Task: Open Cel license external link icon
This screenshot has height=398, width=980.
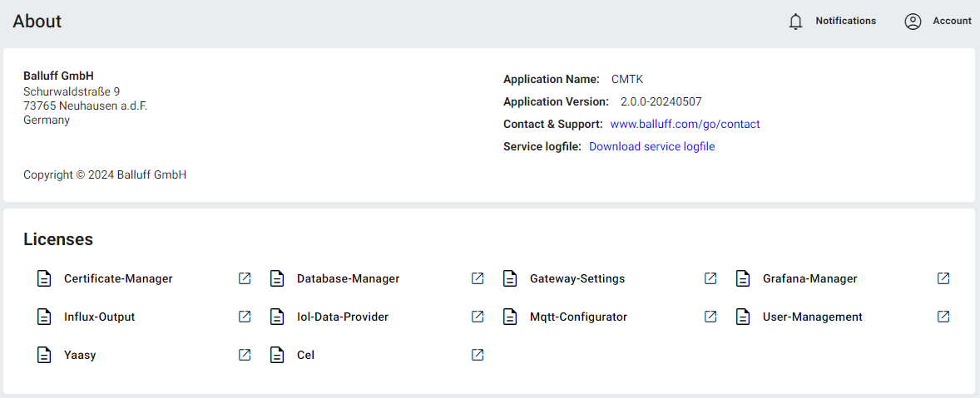Action: pyautogui.click(x=478, y=355)
